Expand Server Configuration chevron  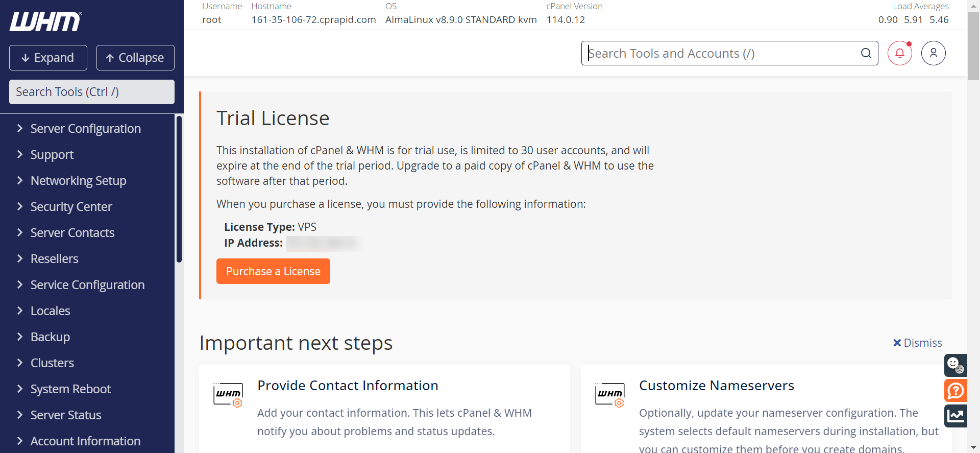[x=20, y=128]
